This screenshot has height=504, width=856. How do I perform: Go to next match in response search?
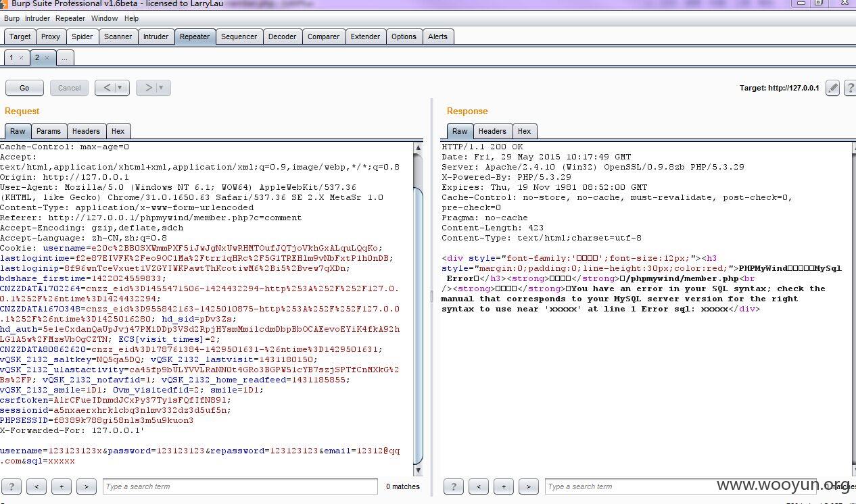click(x=529, y=486)
